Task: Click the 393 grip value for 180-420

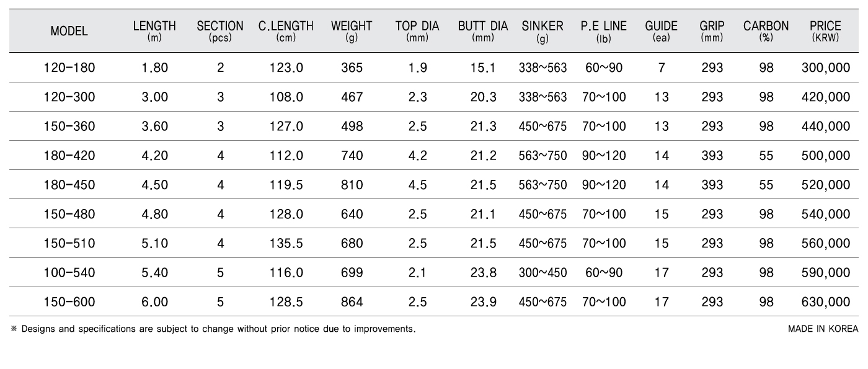Action: 712,156
